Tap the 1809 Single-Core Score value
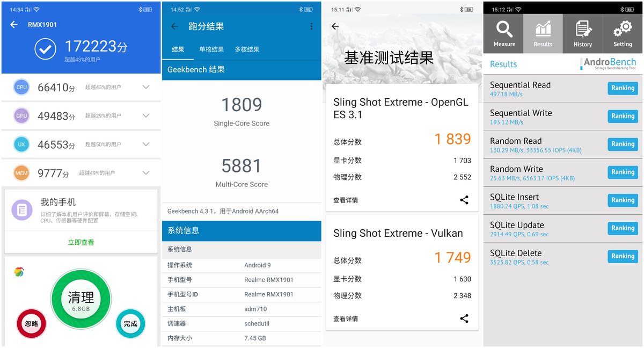This screenshot has width=644, height=348. (241, 105)
